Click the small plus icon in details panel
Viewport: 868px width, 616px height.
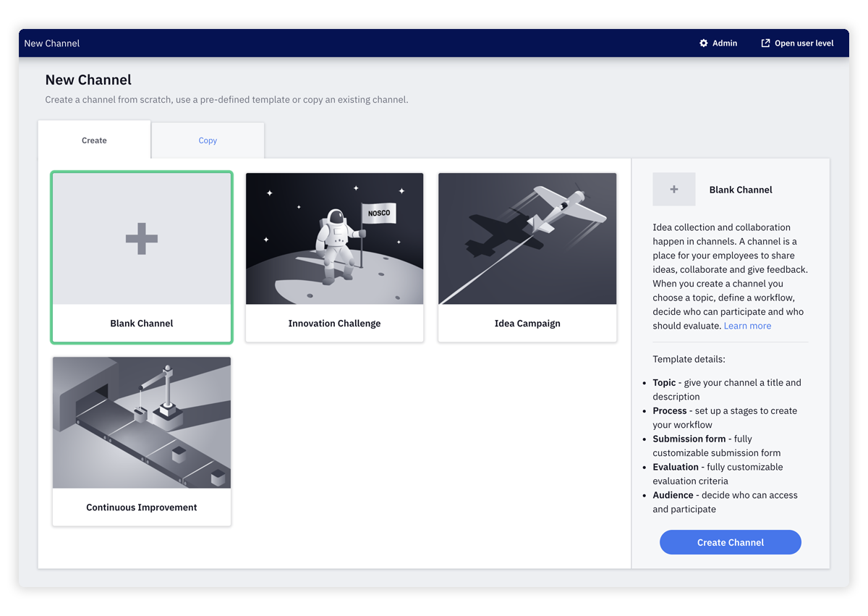673,190
